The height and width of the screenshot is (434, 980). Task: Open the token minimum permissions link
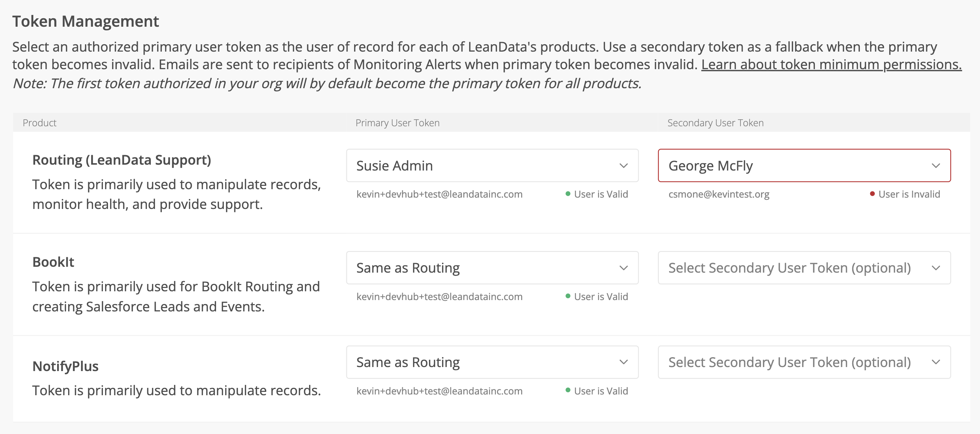point(831,64)
